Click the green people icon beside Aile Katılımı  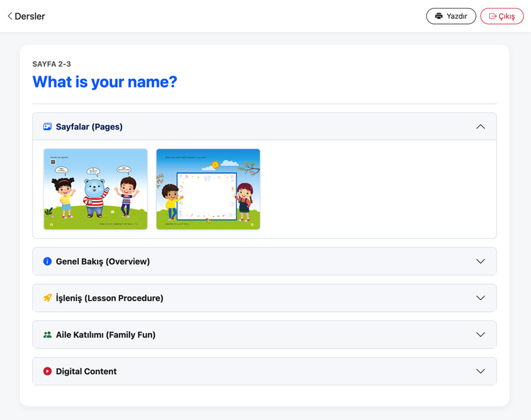(x=47, y=335)
